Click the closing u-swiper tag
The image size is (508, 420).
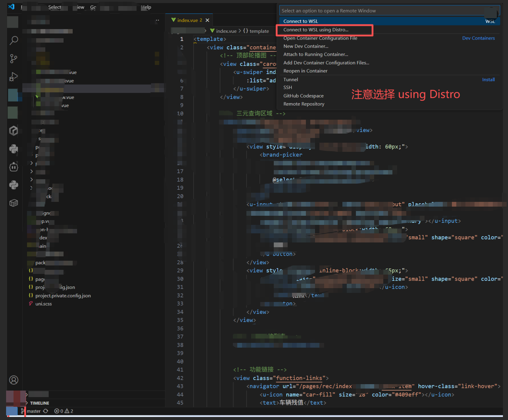(x=251, y=89)
